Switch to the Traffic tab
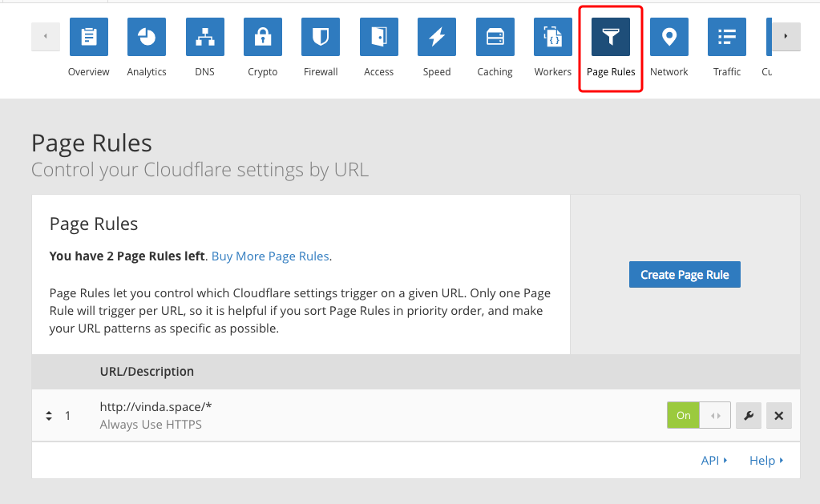 (x=727, y=48)
